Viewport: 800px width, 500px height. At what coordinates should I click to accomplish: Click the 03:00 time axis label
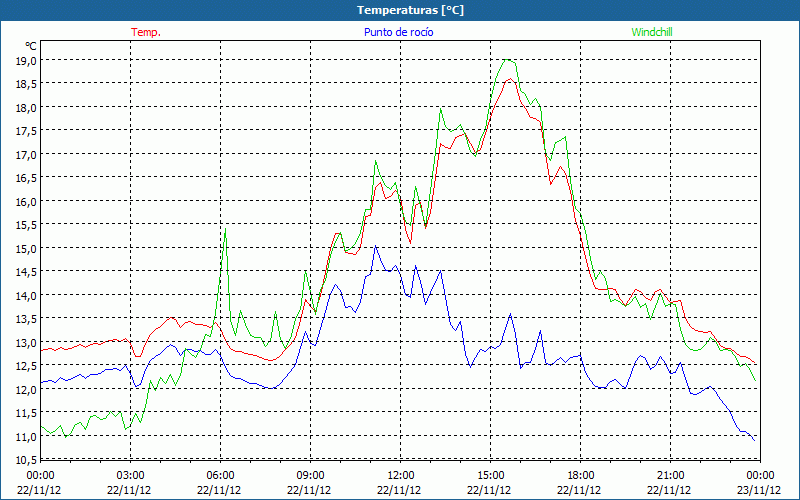[130, 476]
